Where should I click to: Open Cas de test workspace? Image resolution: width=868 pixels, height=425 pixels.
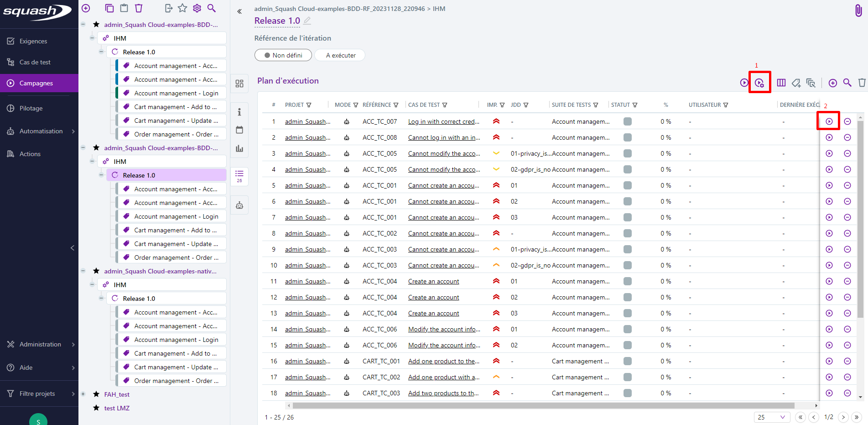pos(39,62)
